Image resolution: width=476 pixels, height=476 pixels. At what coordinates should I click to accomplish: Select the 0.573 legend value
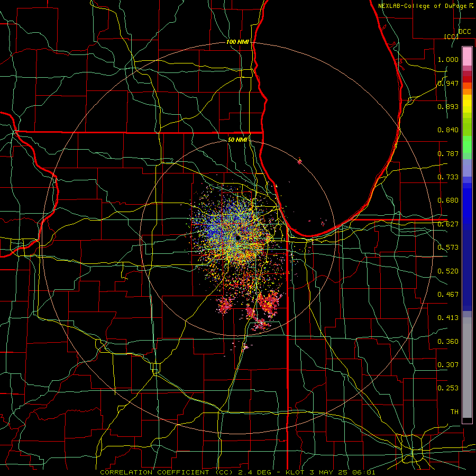tap(448, 248)
